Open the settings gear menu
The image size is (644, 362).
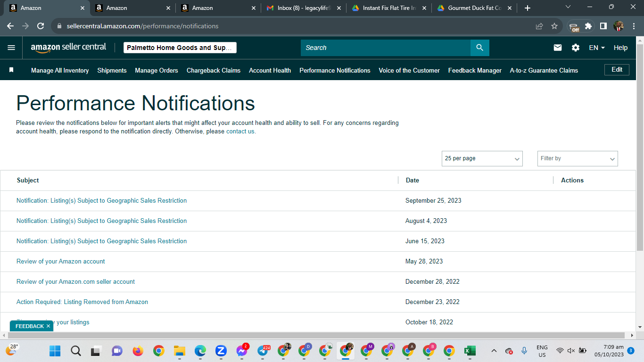click(x=576, y=48)
